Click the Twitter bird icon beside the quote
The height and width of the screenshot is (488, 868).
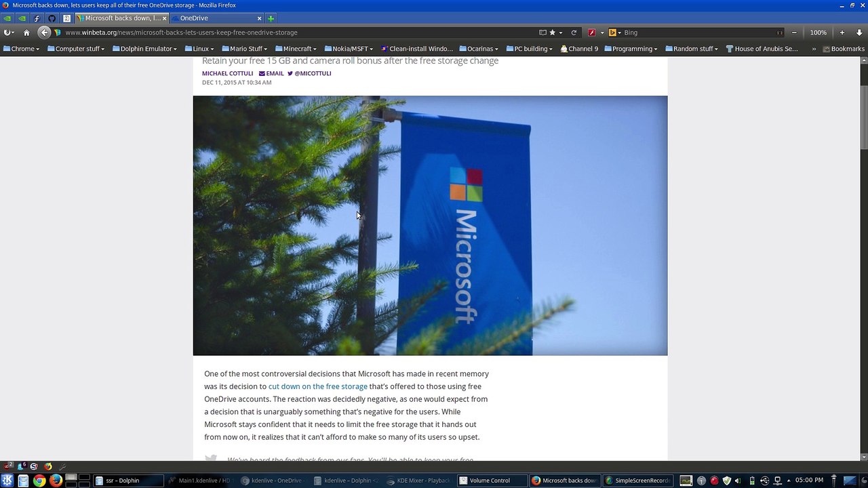[x=211, y=458]
